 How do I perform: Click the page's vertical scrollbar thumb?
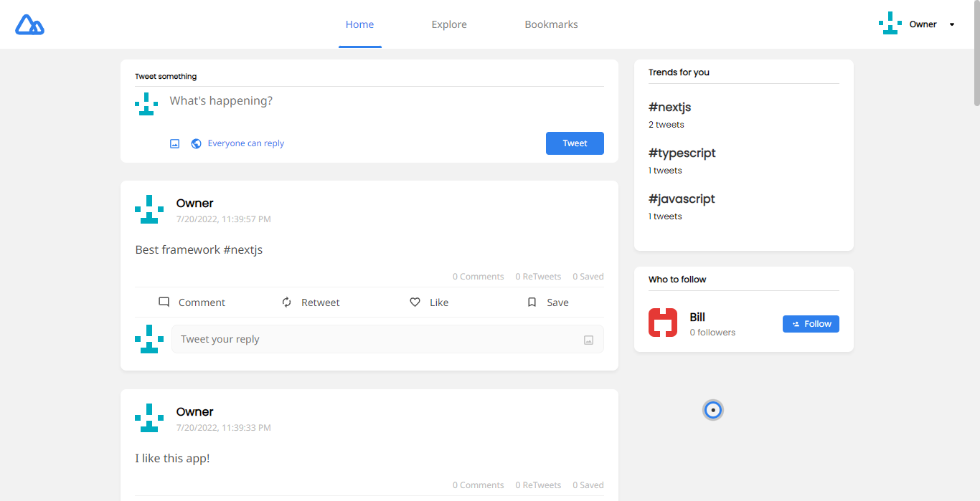point(976,54)
